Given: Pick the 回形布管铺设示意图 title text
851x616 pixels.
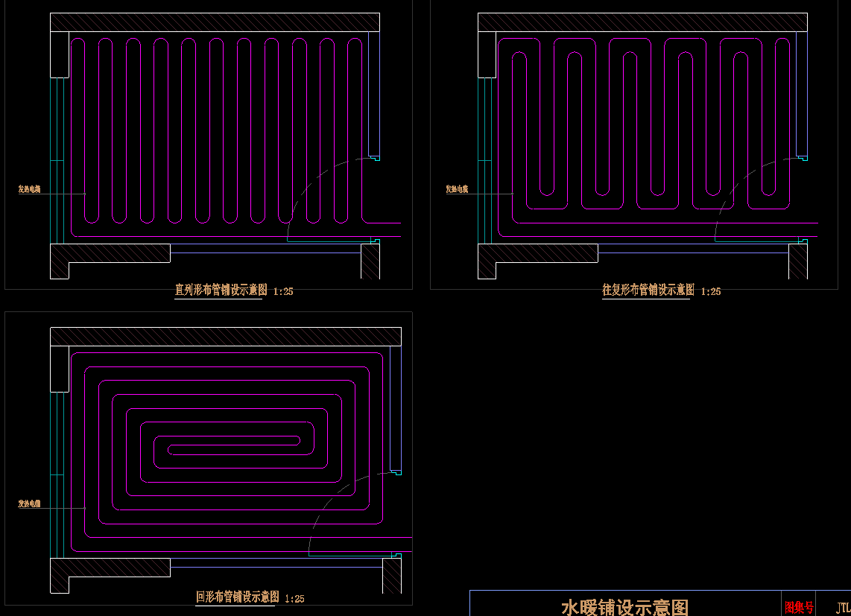Looking at the screenshot, I should tap(237, 597).
